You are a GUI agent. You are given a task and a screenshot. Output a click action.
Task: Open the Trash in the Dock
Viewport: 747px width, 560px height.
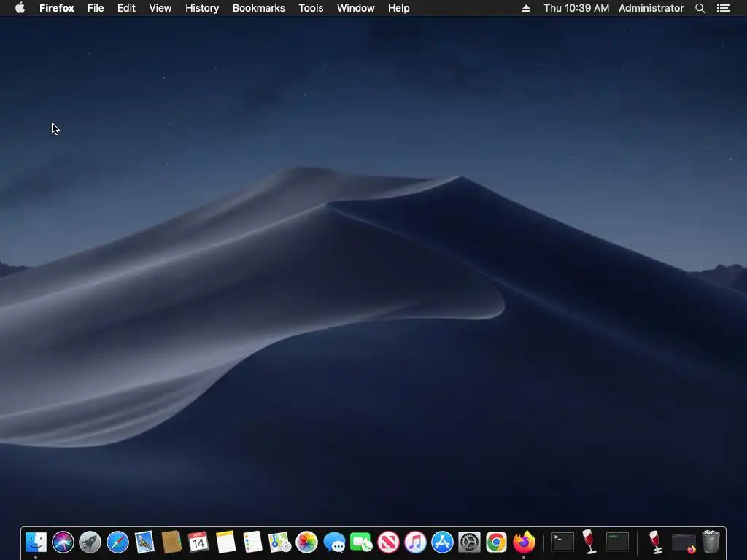coord(711,542)
